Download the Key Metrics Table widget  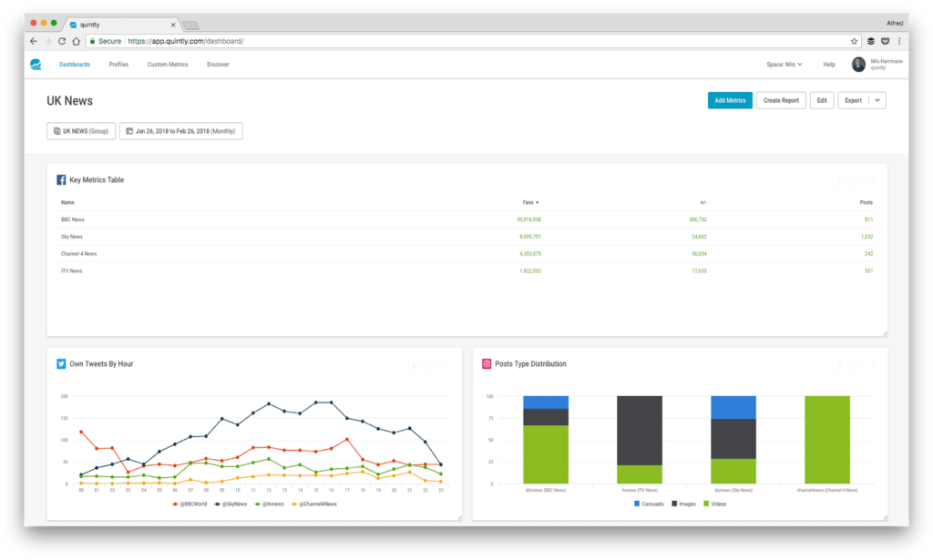(x=839, y=180)
